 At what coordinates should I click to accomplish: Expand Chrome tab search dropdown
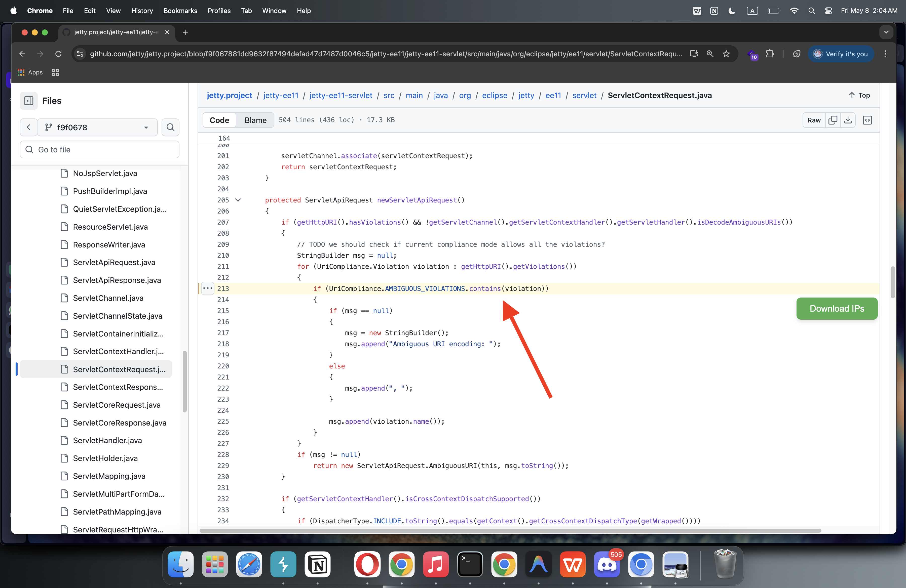tap(886, 32)
